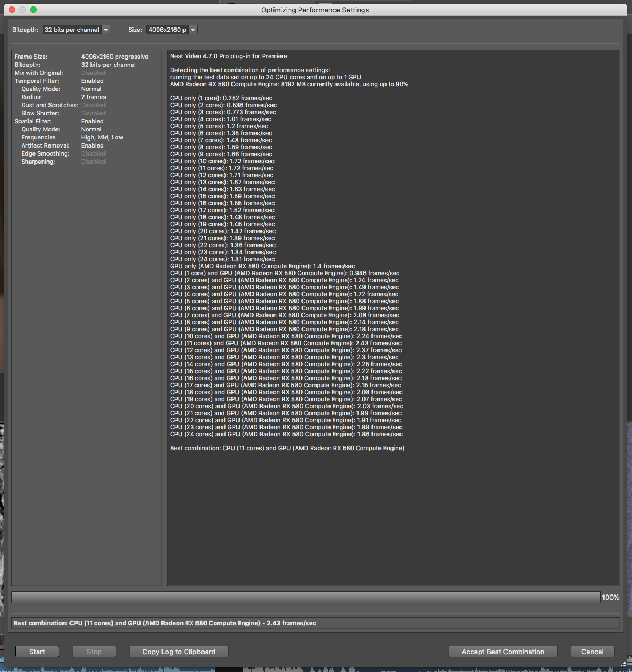This screenshot has width=632, height=672.
Task: Select the "GPU only (AMD Radeon RX 580" log line
Action: [x=263, y=266]
